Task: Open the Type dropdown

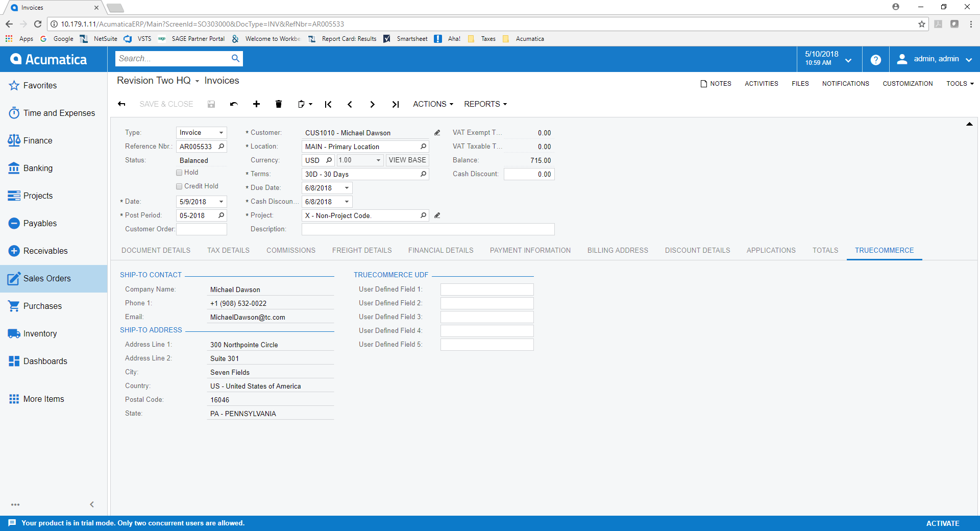Action: pos(221,133)
